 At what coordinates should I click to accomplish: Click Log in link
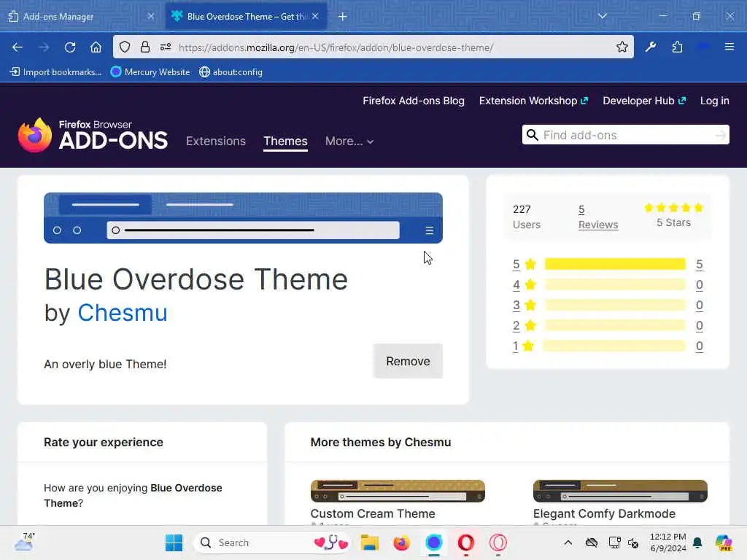pos(714,101)
